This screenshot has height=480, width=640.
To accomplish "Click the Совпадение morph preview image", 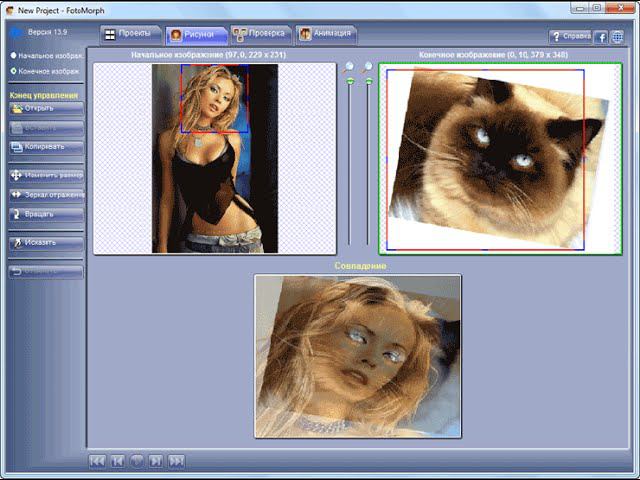I will point(358,355).
